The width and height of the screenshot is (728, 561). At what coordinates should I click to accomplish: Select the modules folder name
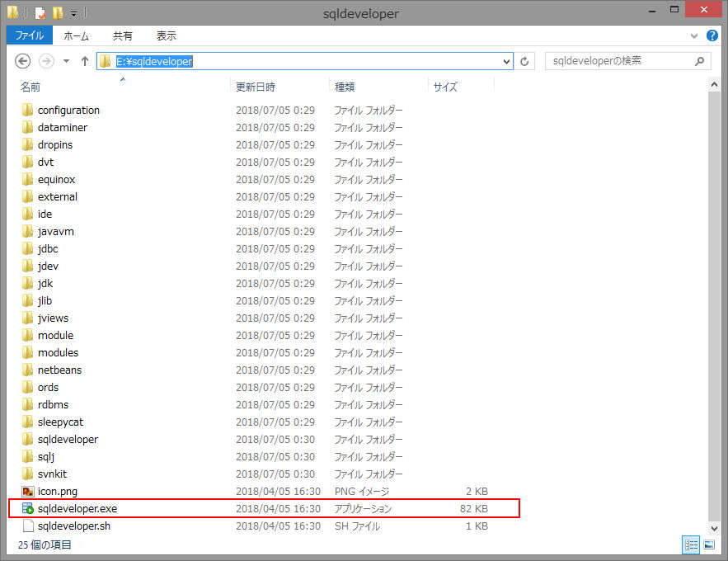tap(58, 352)
